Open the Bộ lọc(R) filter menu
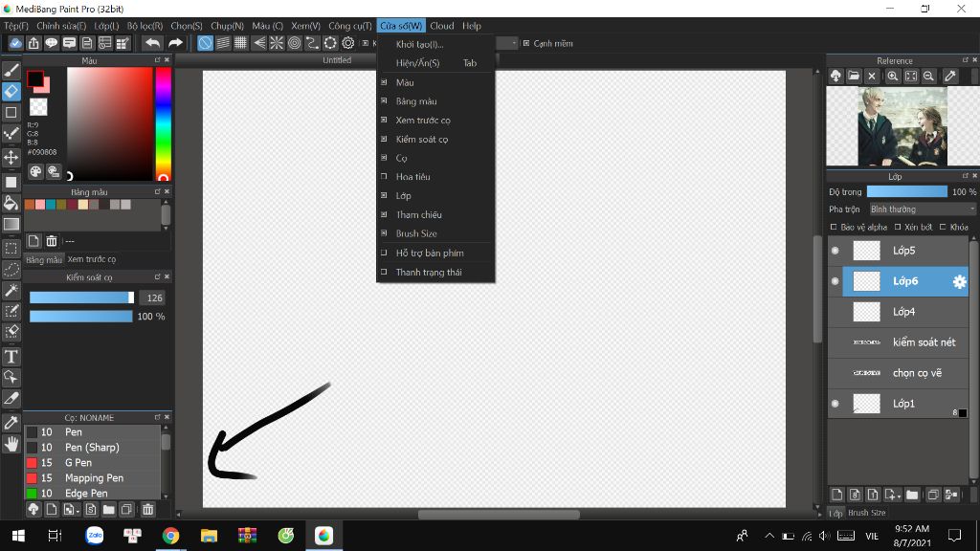The height and width of the screenshot is (551, 980). click(145, 26)
